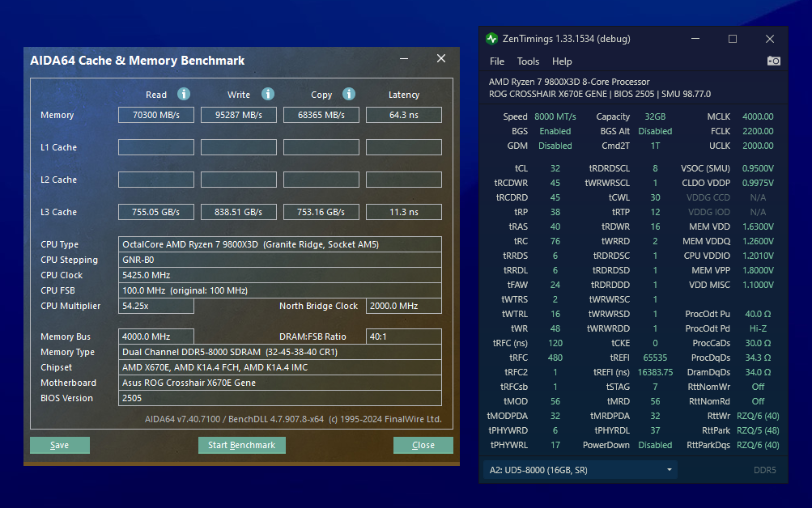Minimize the AIDA64 benchmark window
812x508 pixels.
coord(404,59)
